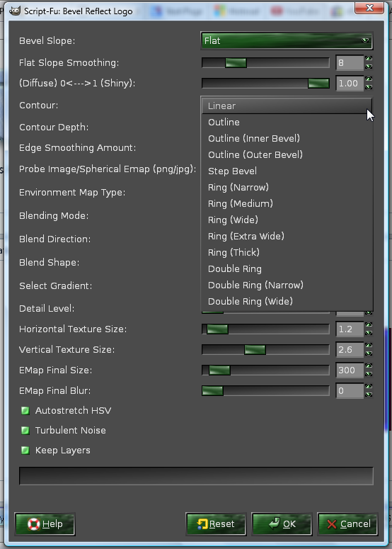Toggle the Autostretch HSV checkbox
Viewport: 392px width, 549px height.
(25, 410)
